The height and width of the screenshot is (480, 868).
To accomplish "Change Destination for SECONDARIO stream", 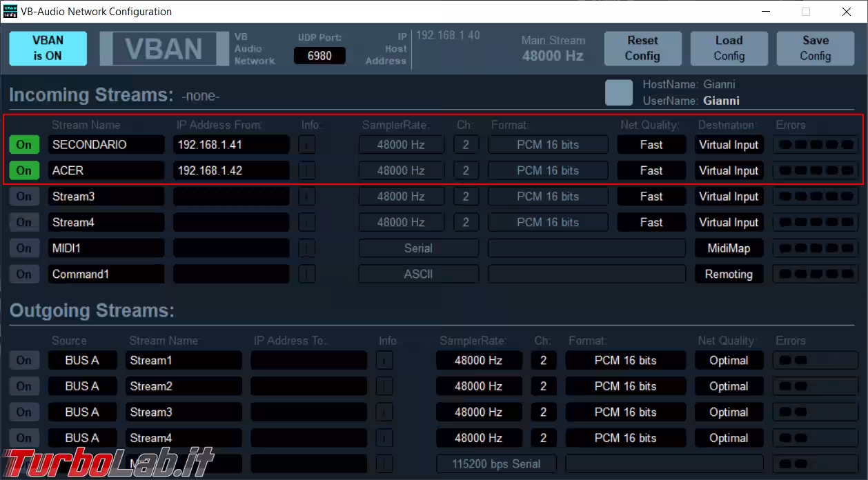I will [x=728, y=145].
